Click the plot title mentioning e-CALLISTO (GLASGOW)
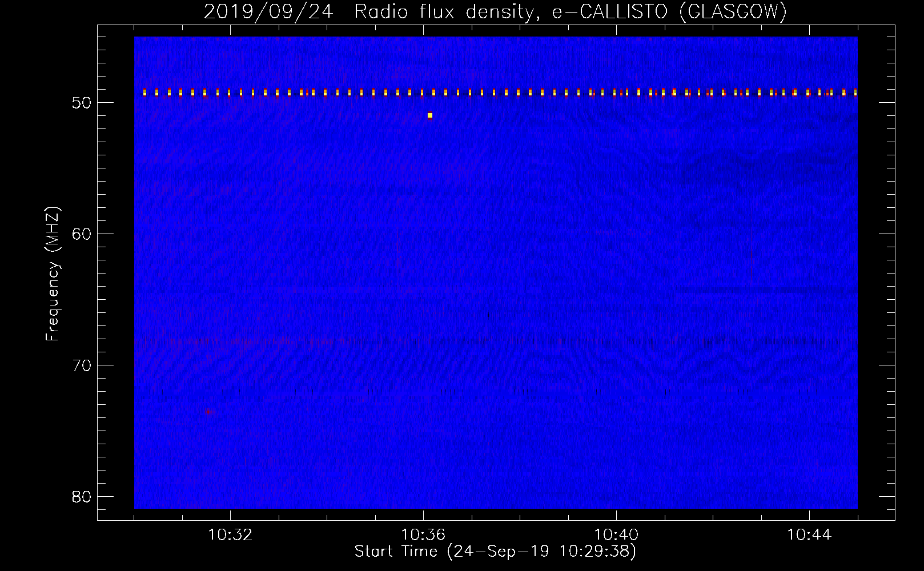924x571 pixels. [495, 12]
